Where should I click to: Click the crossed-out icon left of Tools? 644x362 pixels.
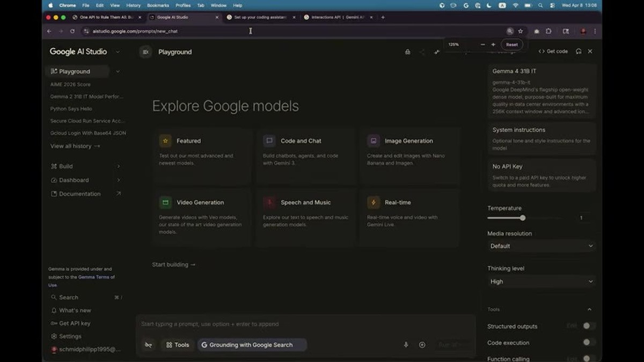pyautogui.click(x=149, y=345)
